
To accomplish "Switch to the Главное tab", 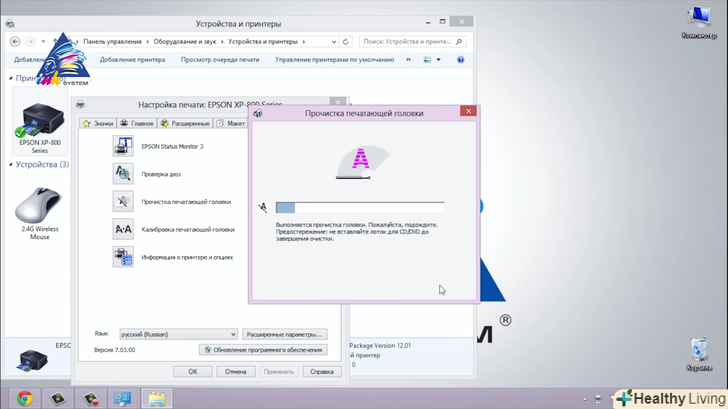I will point(136,123).
